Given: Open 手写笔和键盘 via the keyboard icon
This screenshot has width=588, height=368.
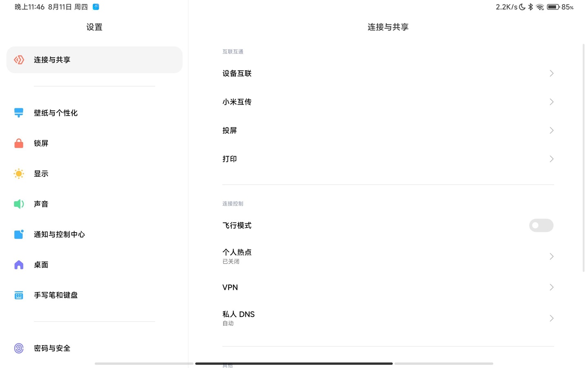Looking at the screenshot, I should (x=18, y=295).
